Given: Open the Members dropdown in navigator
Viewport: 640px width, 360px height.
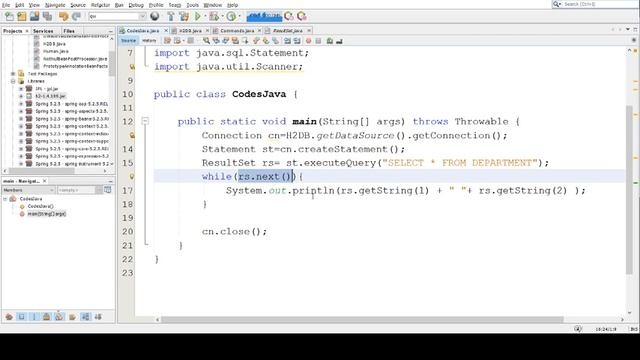Looking at the screenshot, I should click(x=28, y=190).
